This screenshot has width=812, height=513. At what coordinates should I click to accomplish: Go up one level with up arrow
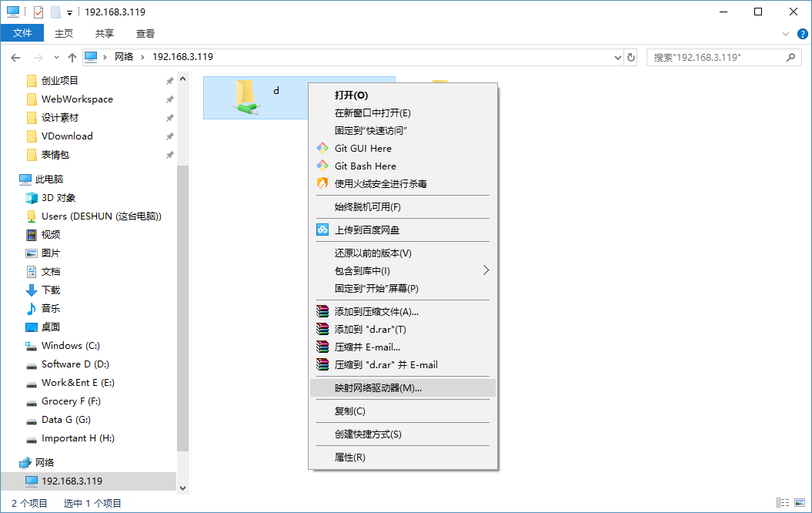coord(72,58)
